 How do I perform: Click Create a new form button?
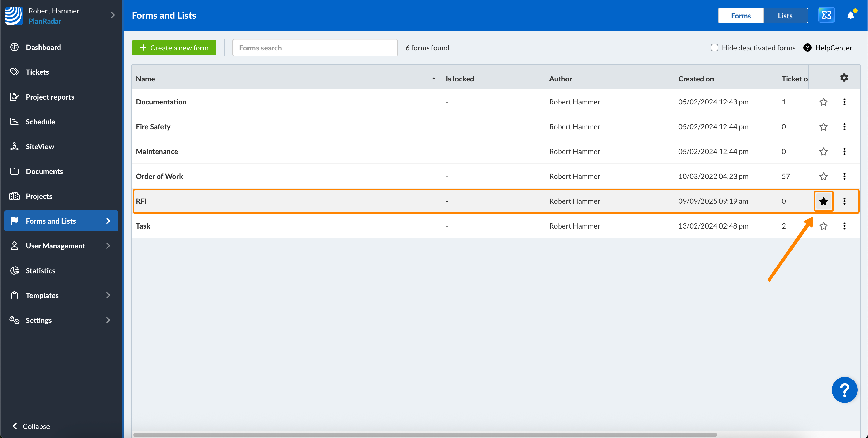click(x=174, y=48)
